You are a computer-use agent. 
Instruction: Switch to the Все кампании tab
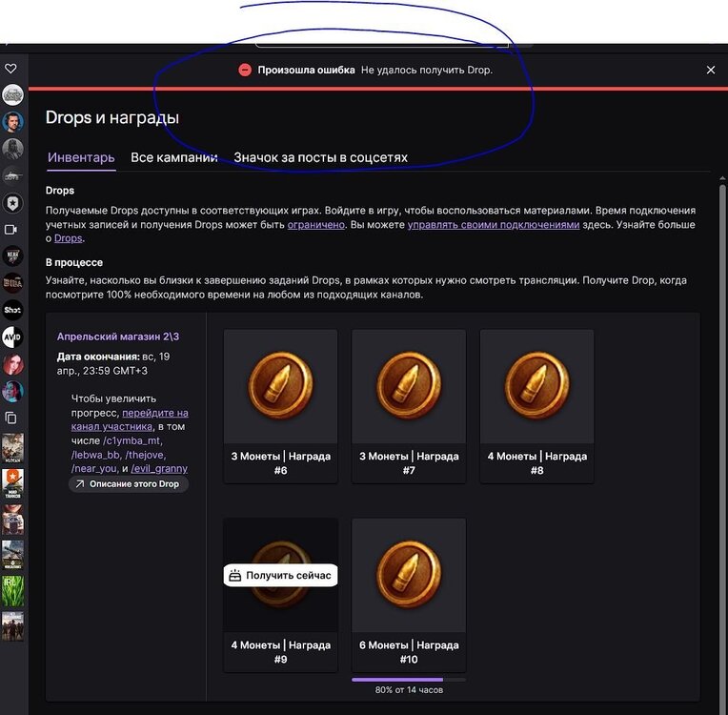tap(174, 157)
